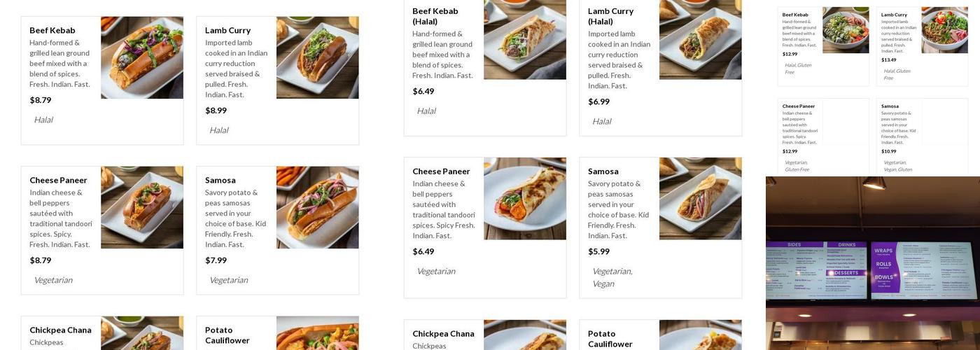Click the $6.99 Lamb Curry price
Screen dimensions: 980x350
598,101
